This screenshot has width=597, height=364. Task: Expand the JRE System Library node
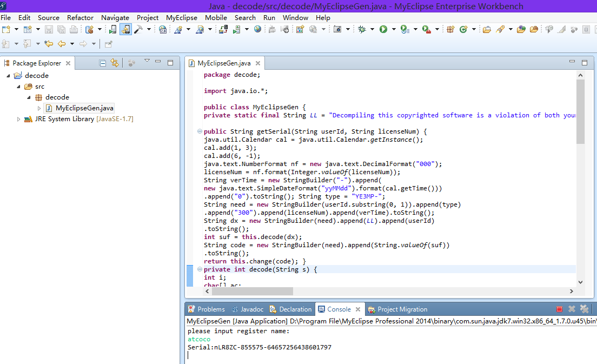coord(18,119)
